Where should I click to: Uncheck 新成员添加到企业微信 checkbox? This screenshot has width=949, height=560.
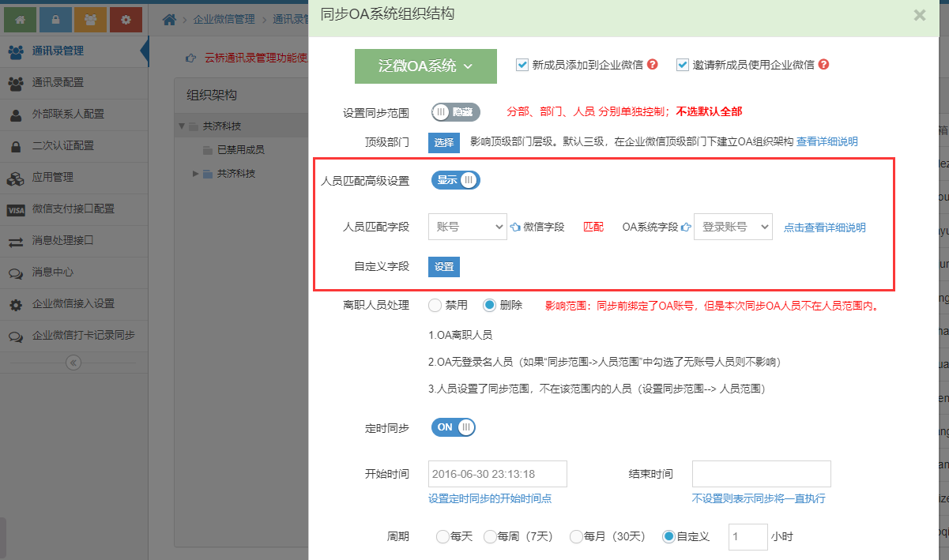point(522,65)
